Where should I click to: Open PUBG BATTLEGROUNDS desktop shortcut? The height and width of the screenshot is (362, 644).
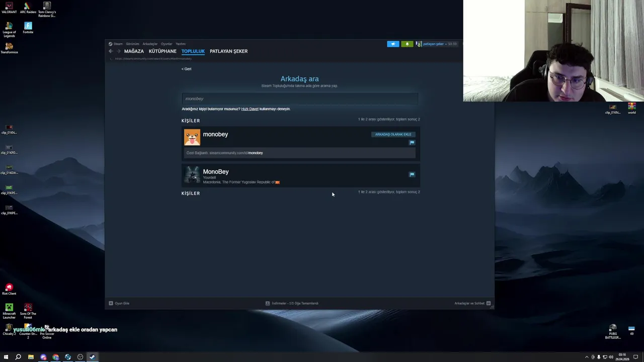pos(613,332)
